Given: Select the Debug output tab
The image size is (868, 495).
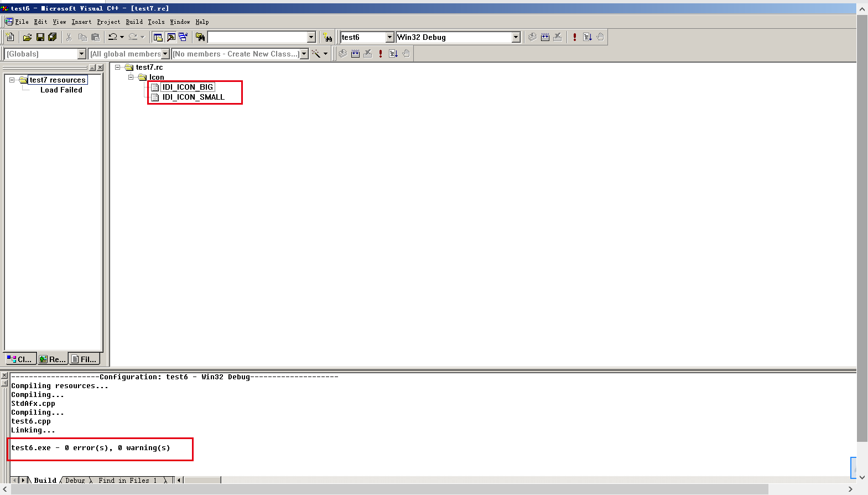Looking at the screenshot, I should pos(75,480).
